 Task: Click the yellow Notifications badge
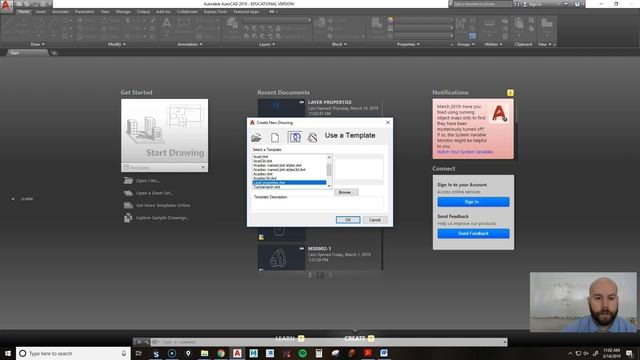510,93
